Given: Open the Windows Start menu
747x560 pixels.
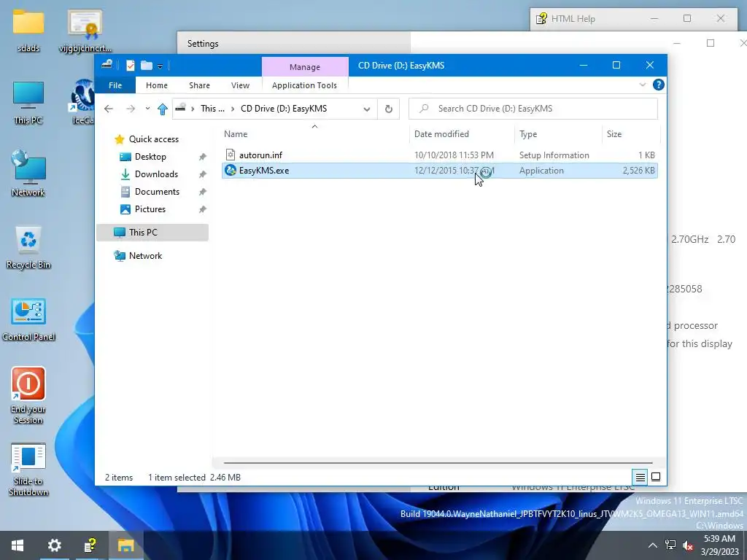Looking at the screenshot, I should click(x=18, y=545).
